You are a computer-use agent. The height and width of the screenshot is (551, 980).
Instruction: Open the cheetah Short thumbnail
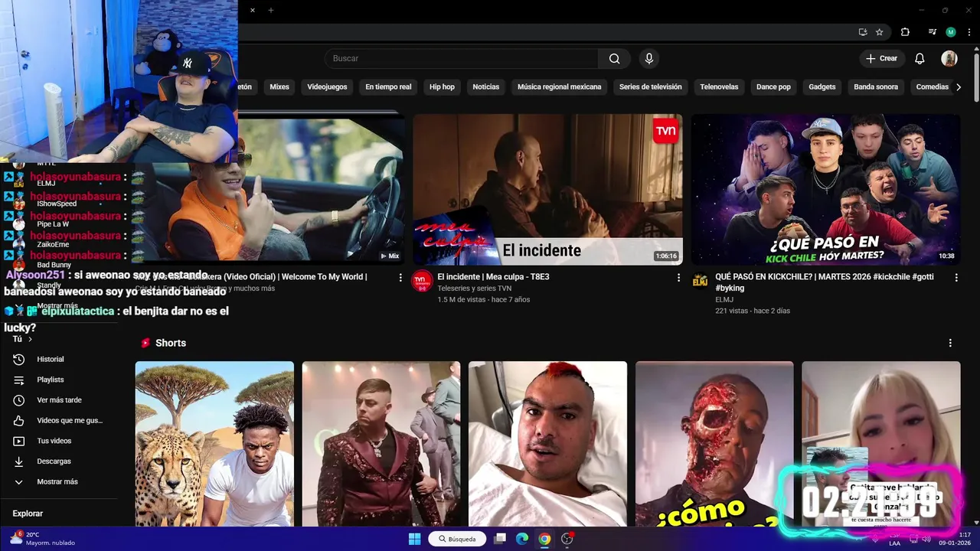[214, 444]
